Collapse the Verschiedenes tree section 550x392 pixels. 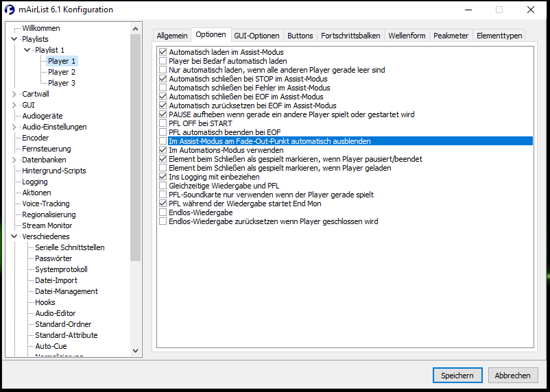tap(14, 236)
